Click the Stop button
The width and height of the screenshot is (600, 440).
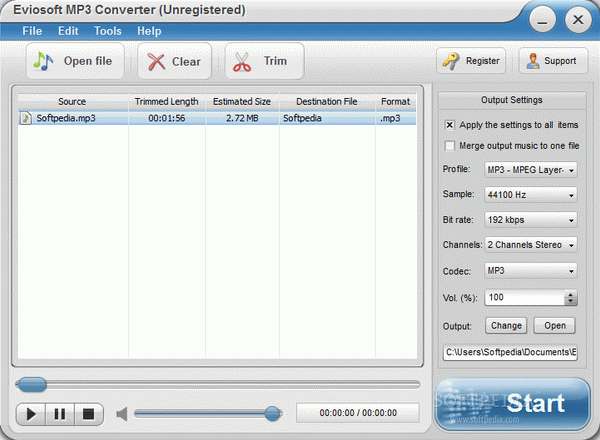tap(89, 414)
